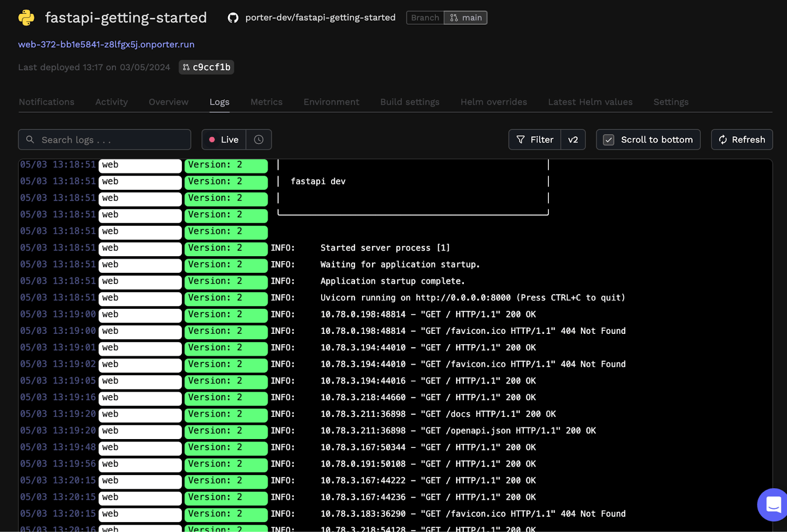The width and height of the screenshot is (787, 532).
Task: Switch to the Metrics tab
Action: click(x=266, y=102)
